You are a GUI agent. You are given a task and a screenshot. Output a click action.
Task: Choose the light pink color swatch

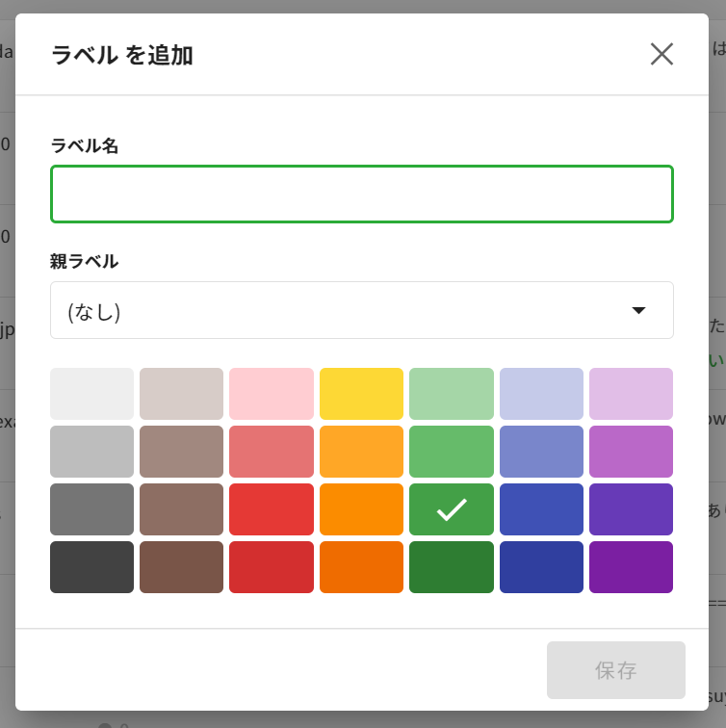272,394
